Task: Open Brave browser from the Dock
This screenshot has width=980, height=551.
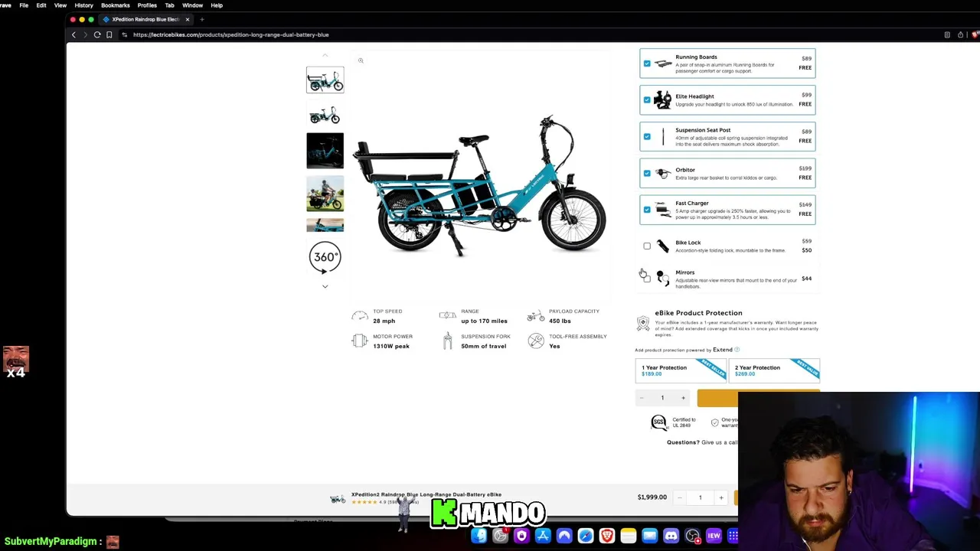Action: pos(607,536)
